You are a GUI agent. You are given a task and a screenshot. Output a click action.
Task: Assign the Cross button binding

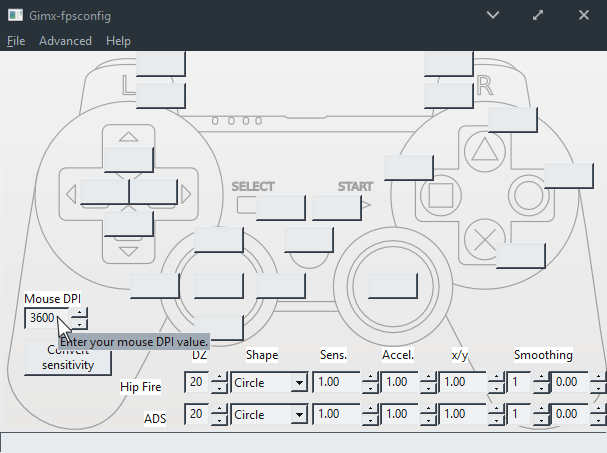(521, 256)
